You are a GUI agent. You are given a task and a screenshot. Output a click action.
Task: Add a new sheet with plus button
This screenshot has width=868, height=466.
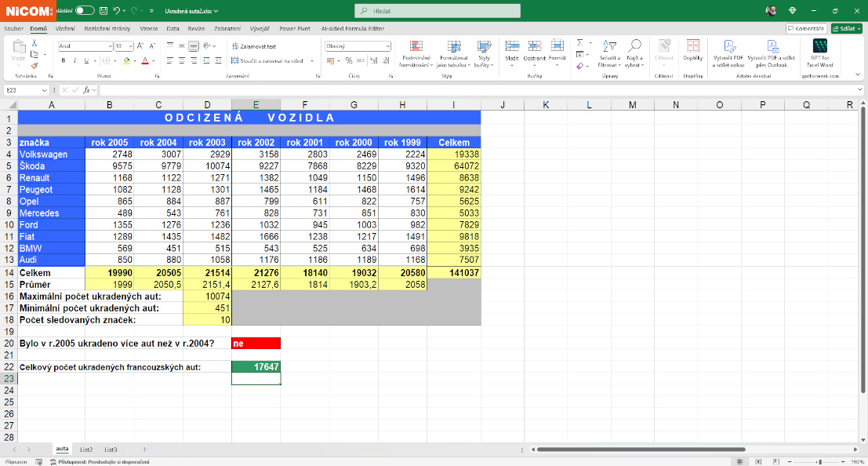tap(144, 450)
